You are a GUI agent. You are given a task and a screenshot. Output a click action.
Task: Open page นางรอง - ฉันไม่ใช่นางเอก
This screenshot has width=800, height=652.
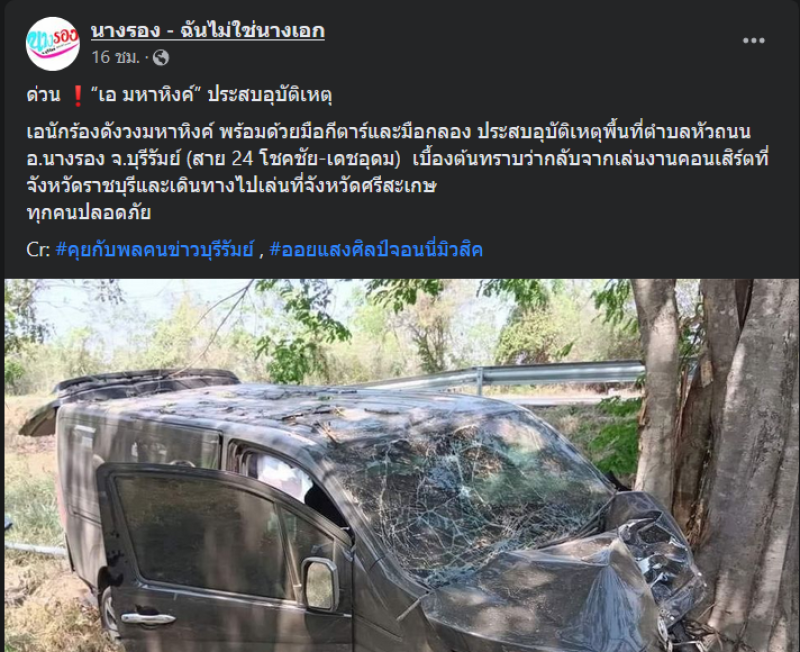(208, 31)
